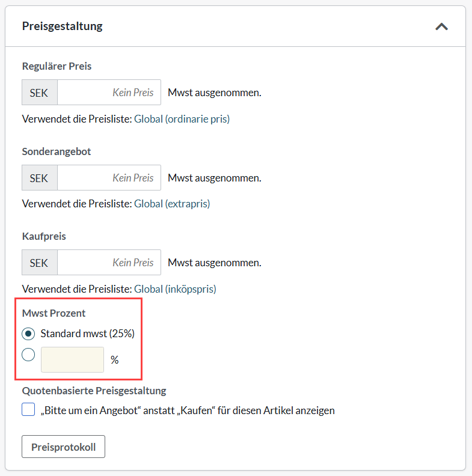
Task: Click the Preisgestaltung panel title
Action: coord(62,26)
